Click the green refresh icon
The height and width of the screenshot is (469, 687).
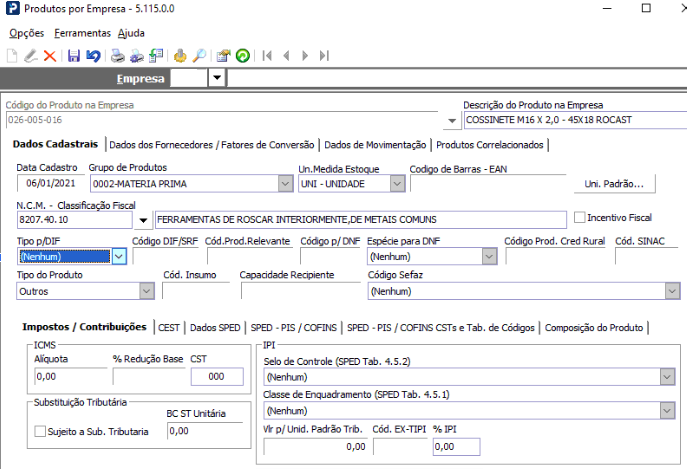[x=242, y=56]
